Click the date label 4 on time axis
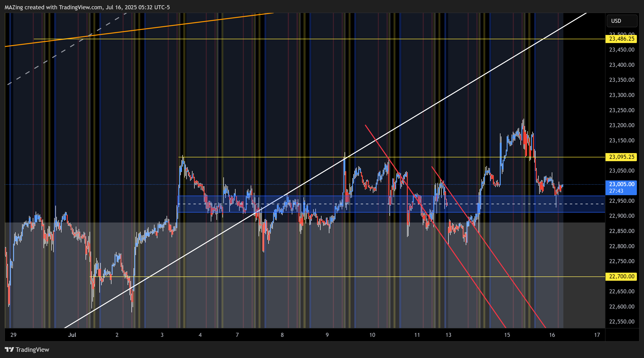 click(200, 335)
